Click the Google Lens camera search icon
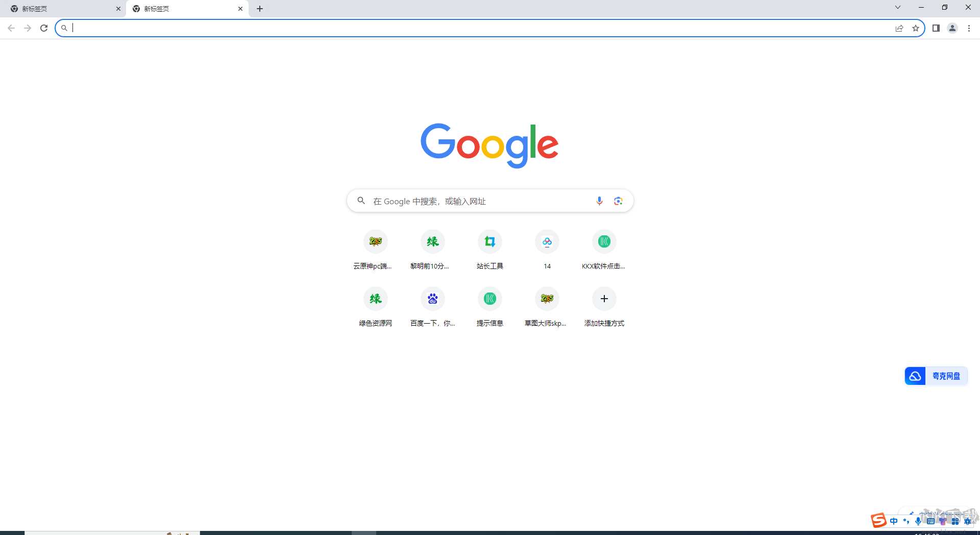 click(x=619, y=201)
